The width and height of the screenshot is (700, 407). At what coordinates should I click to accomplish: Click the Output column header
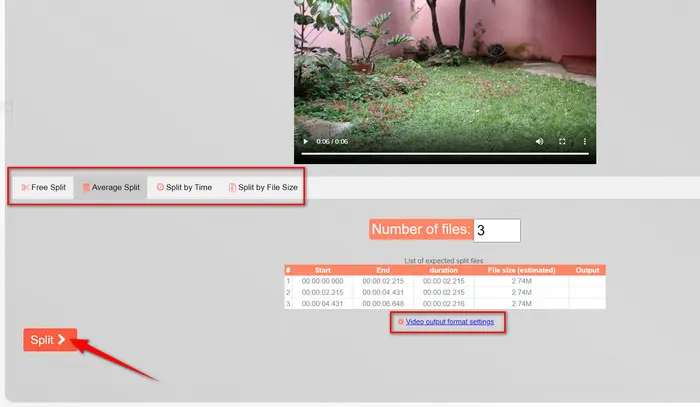587,270
